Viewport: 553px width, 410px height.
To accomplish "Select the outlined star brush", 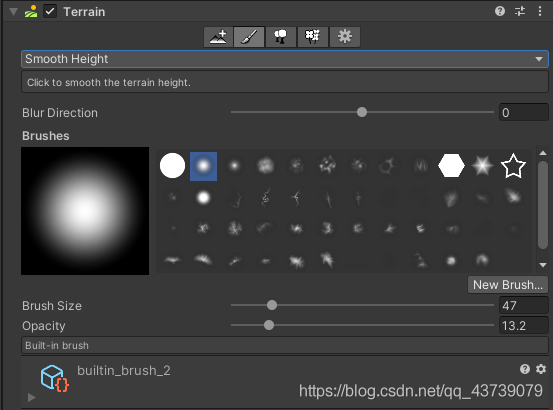I will tap(513, 166).
